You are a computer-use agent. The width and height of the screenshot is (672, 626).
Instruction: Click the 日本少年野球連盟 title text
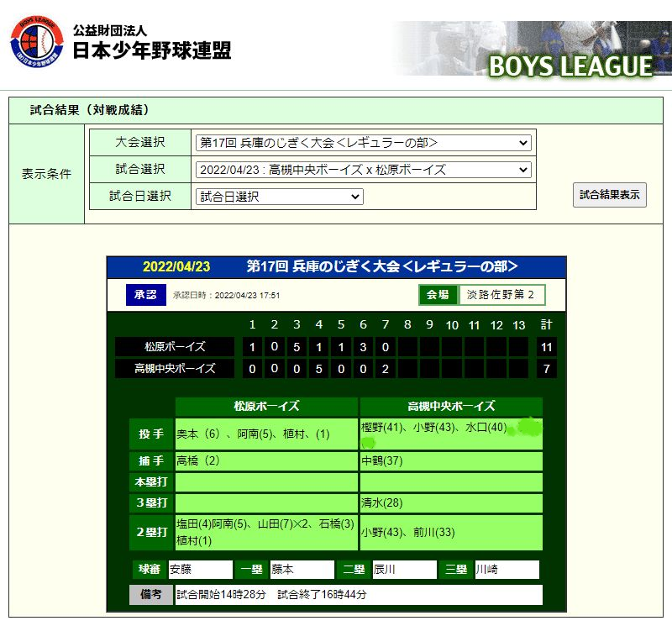coord(152,50)
